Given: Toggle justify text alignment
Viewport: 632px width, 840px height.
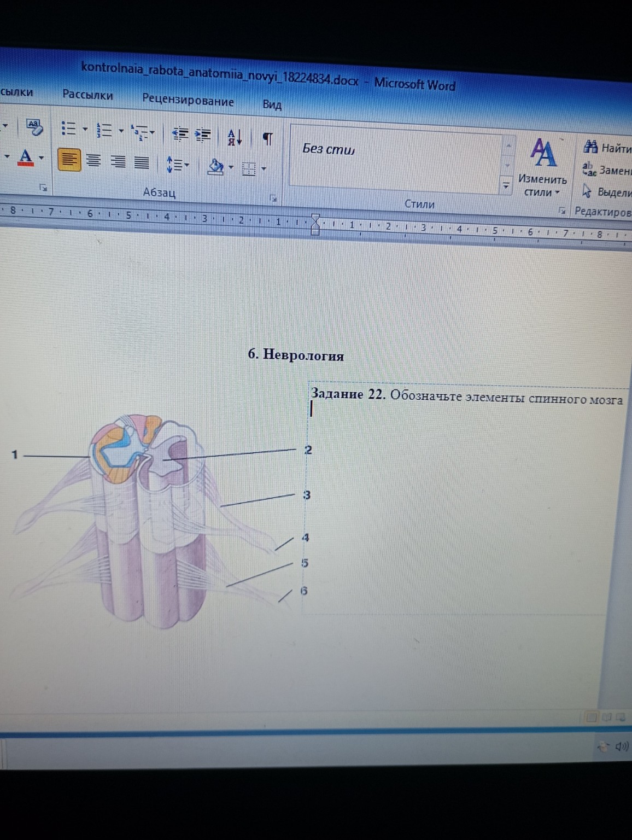Looking at the screenshot, I should point(142,163).
